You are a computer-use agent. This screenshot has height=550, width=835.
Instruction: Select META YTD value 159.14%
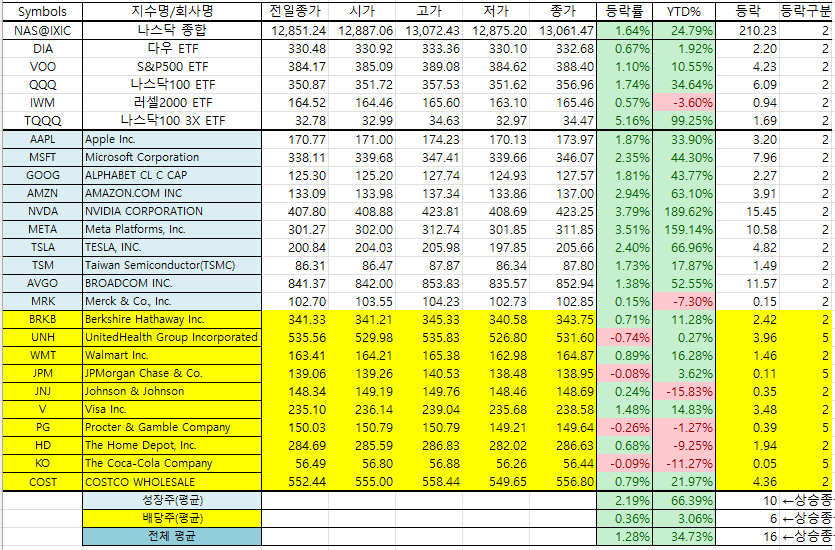click(684, 229)
